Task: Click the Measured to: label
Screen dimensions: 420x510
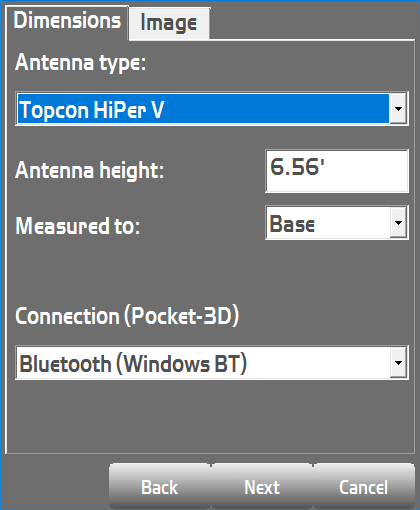Action: tap(78, 226)
